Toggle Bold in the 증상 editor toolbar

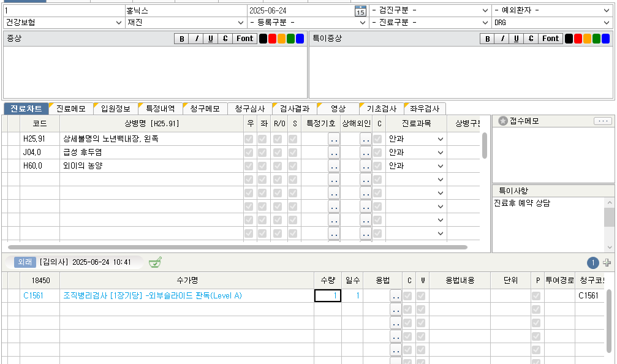pos(181,39)
